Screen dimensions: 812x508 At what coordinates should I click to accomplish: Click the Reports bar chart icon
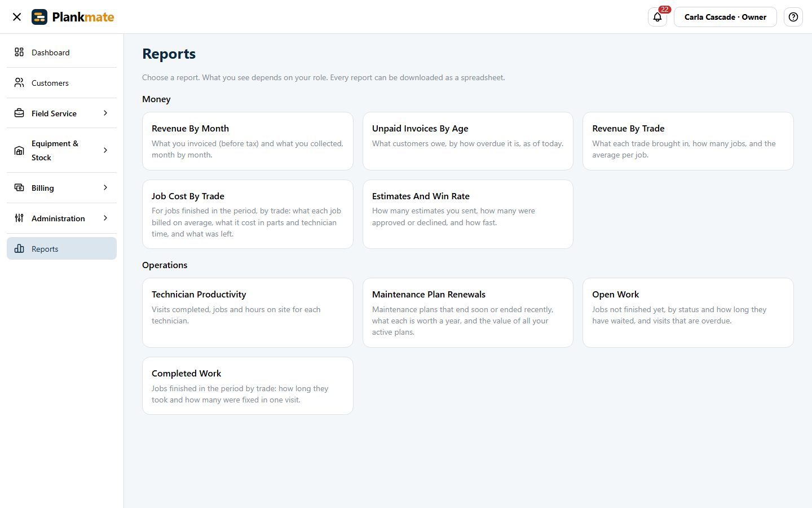point(19,248)
